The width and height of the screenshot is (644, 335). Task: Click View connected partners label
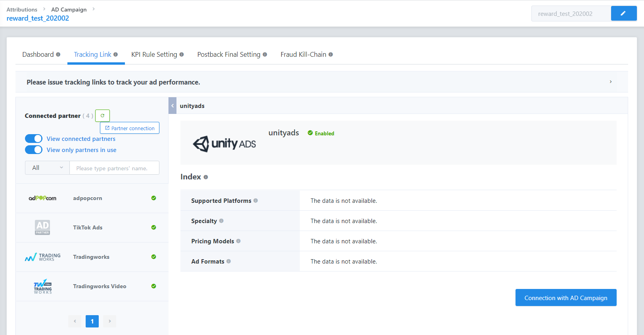coord(81,139)
